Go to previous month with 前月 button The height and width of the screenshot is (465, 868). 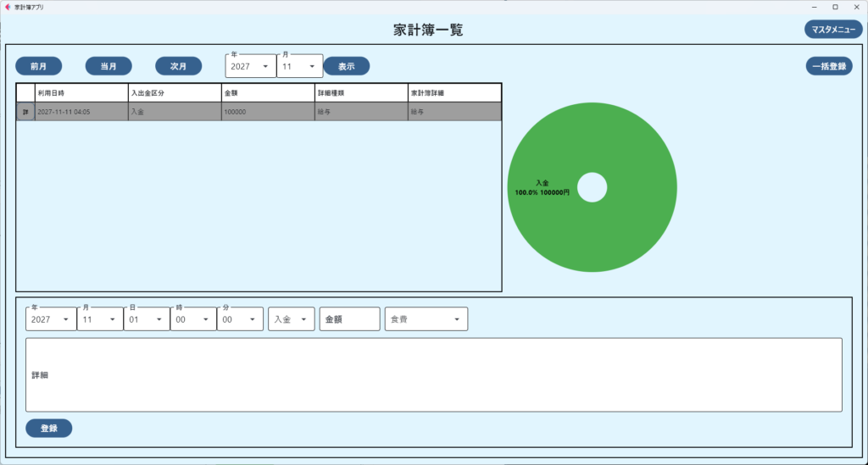pyautogui.click(x=38, y=66)
